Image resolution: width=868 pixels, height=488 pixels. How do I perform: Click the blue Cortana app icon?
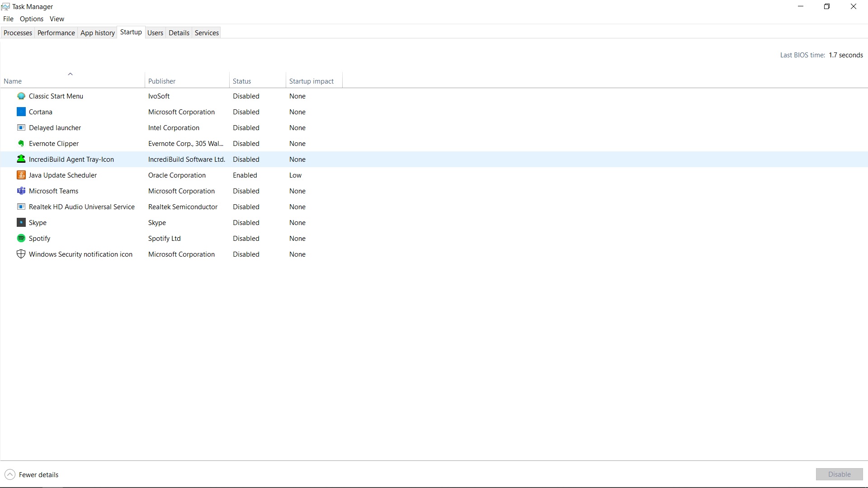tap(21, 112)
